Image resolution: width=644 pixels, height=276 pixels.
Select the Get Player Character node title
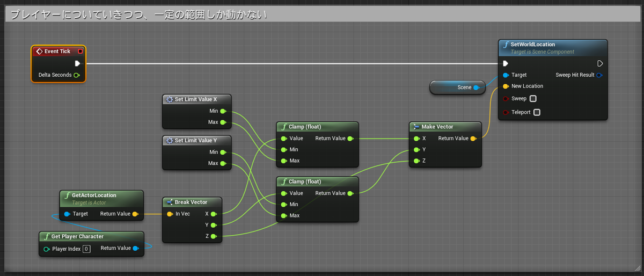coord(77,236)
